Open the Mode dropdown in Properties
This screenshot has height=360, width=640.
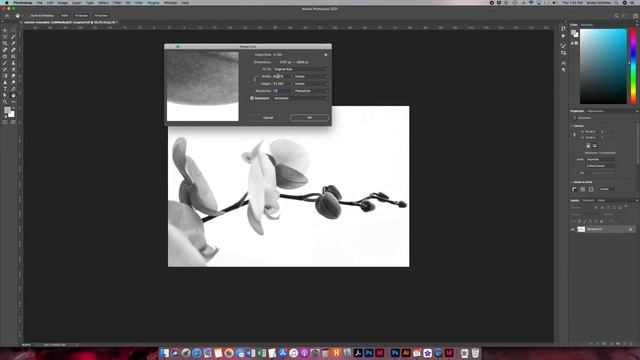602,160
